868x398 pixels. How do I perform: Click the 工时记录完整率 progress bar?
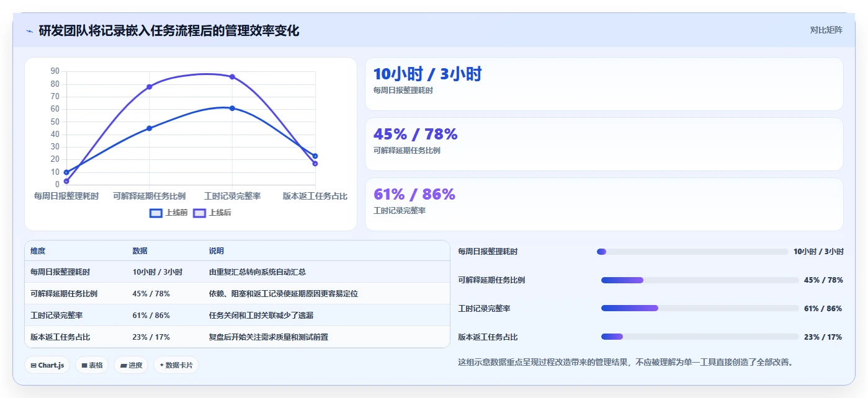pos(700,308)
